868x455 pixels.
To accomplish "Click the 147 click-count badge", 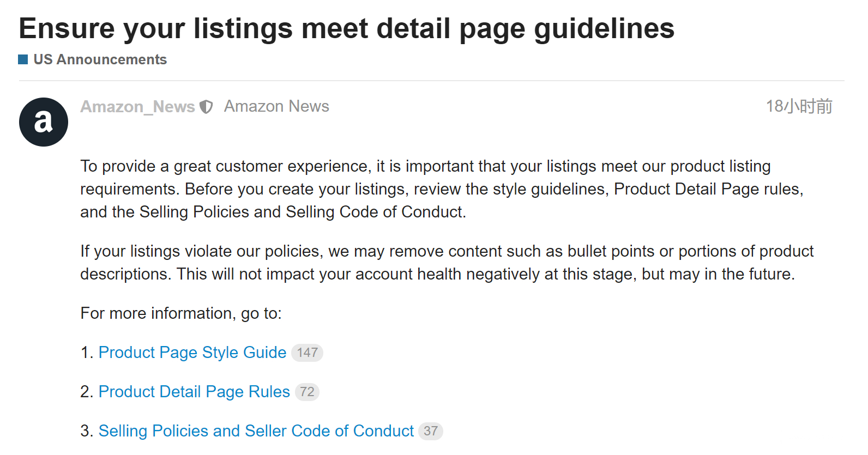I will [x=308, y=353].
